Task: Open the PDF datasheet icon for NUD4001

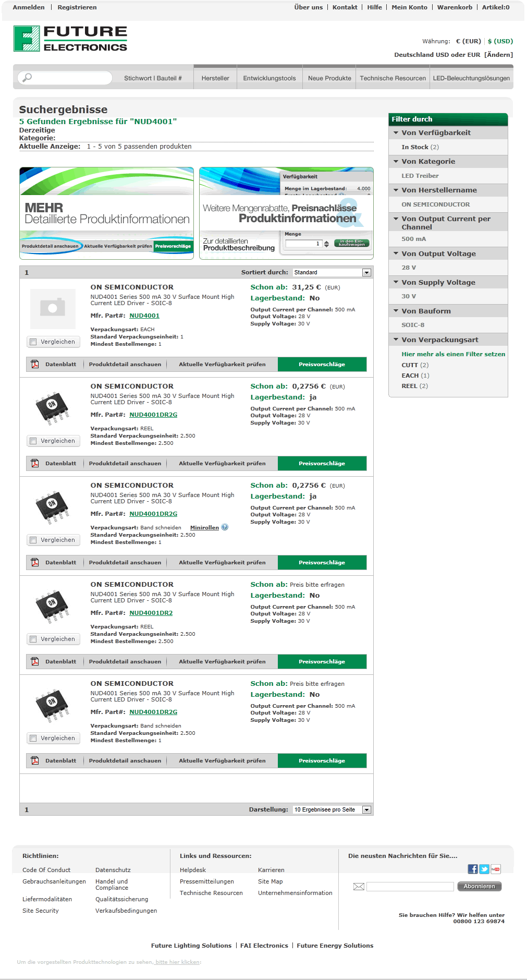Action: pos(35,364)
